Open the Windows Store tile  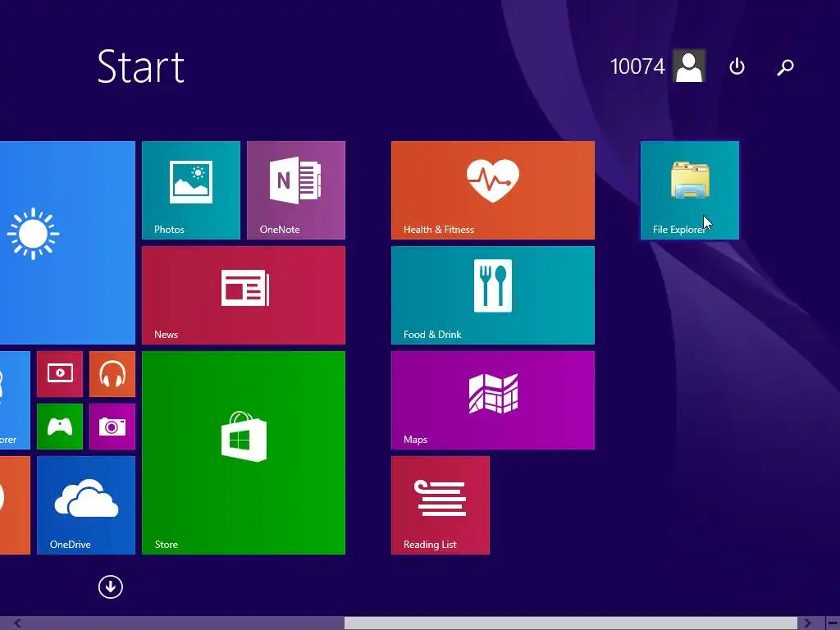[243, 453]
